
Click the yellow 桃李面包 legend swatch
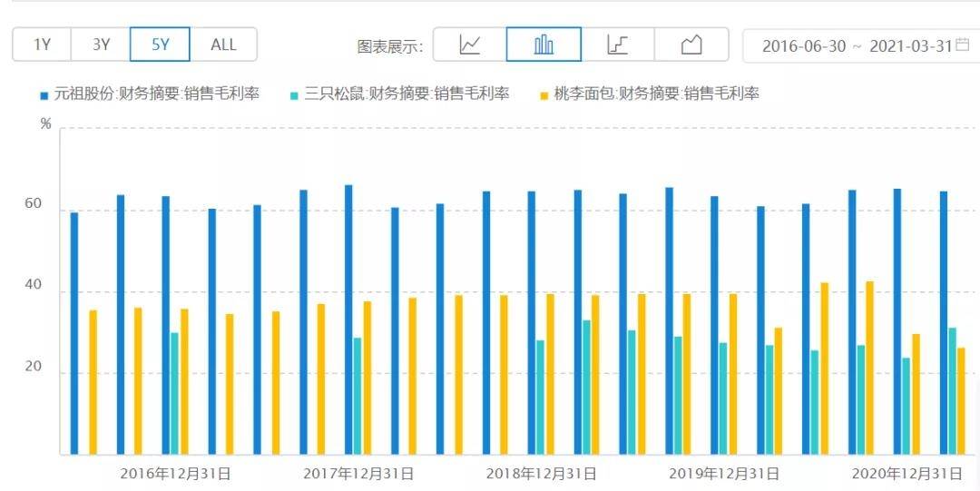coord(544,95)
